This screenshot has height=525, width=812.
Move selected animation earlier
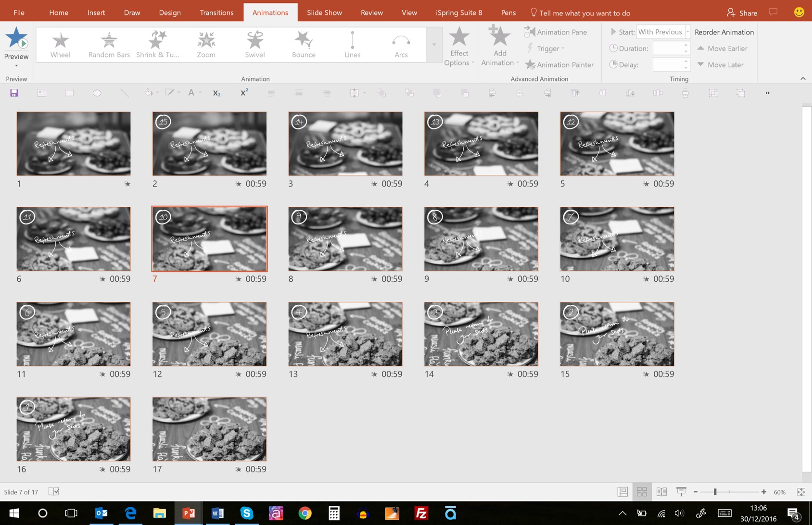click(723, 48)
